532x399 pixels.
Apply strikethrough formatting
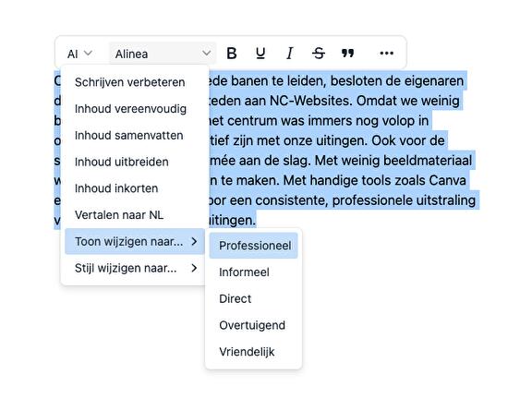[x=319, y=54]
